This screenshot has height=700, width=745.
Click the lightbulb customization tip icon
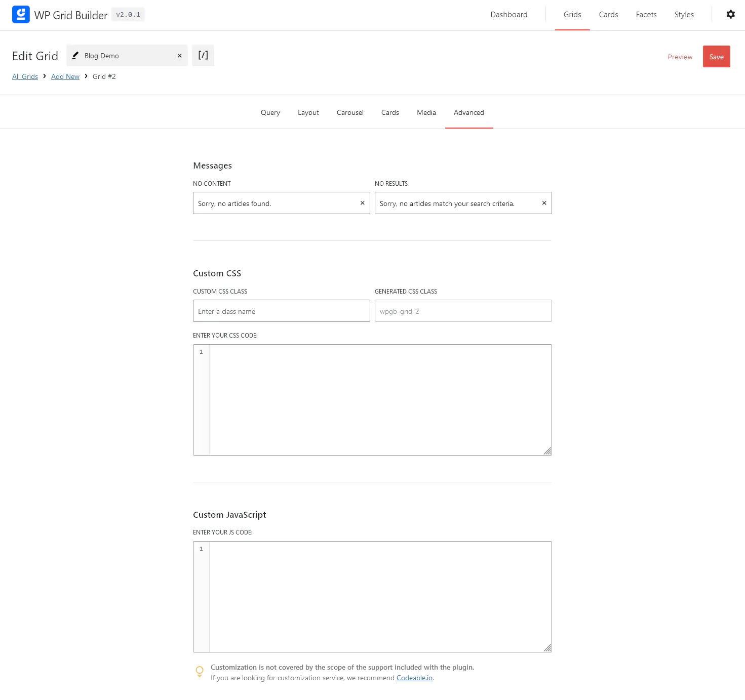pyautogui.click(x=199, y=672)
